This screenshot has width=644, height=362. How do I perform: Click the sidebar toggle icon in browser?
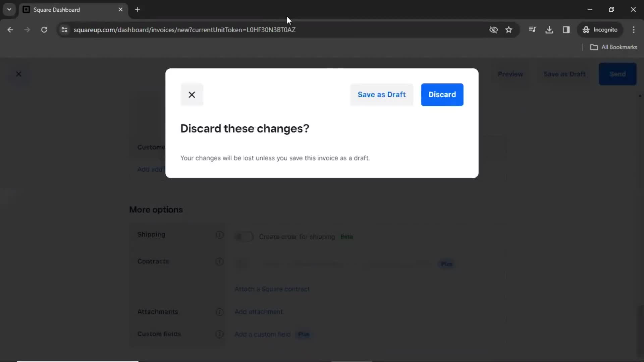pyautogui.click(x=566, y=29)
